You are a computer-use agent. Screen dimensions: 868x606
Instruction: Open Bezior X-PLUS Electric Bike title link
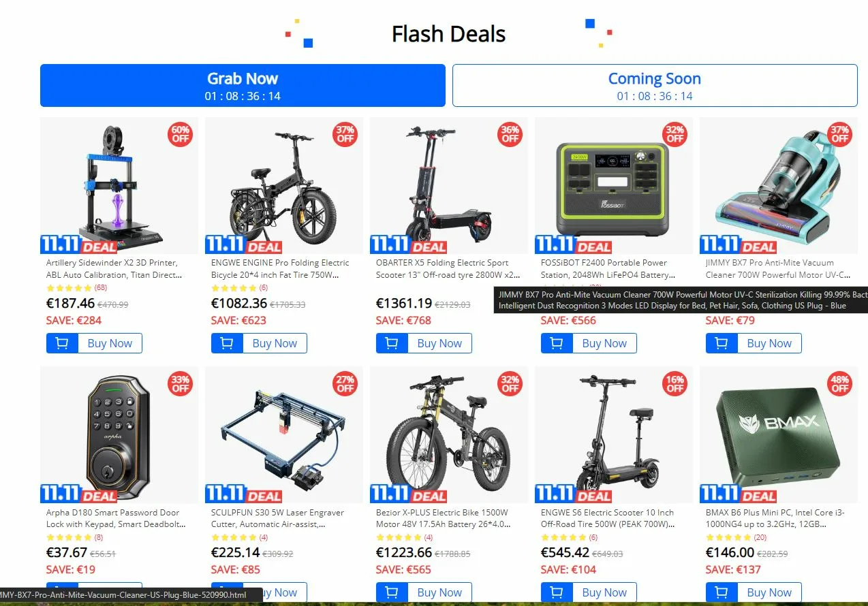pos(442,518)
